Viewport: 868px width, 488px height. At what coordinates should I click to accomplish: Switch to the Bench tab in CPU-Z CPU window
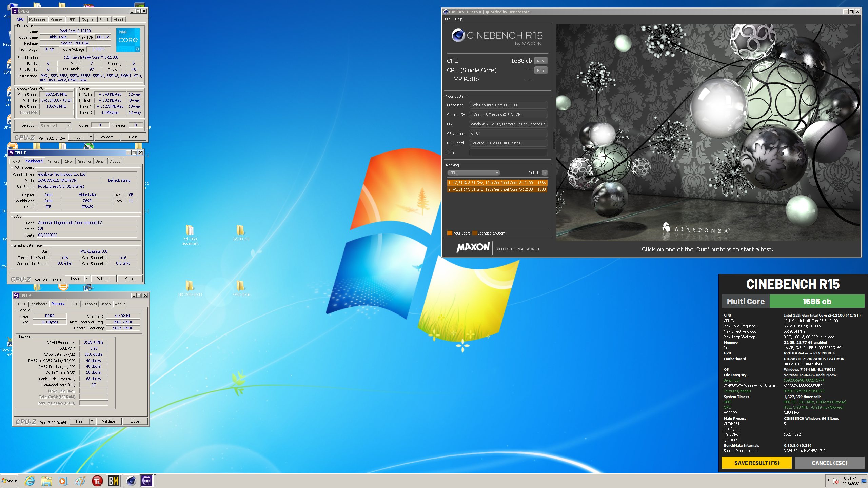[x=104, y=20]
